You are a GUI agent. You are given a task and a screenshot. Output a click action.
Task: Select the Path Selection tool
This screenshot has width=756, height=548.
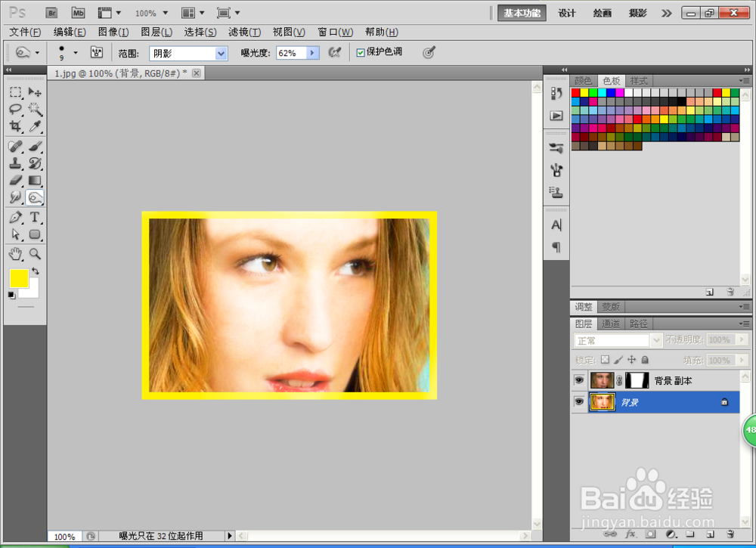pyautogui.click(x=15, y=234)
